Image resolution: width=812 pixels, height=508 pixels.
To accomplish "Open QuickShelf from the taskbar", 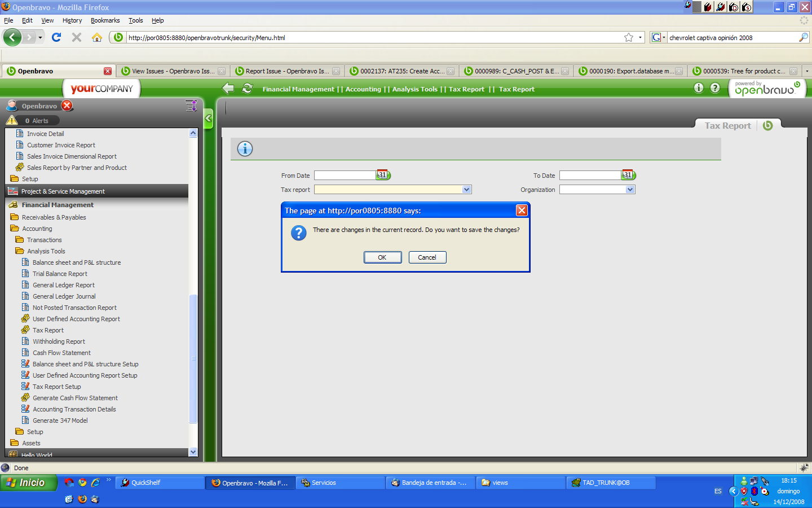I will (160, 483).
